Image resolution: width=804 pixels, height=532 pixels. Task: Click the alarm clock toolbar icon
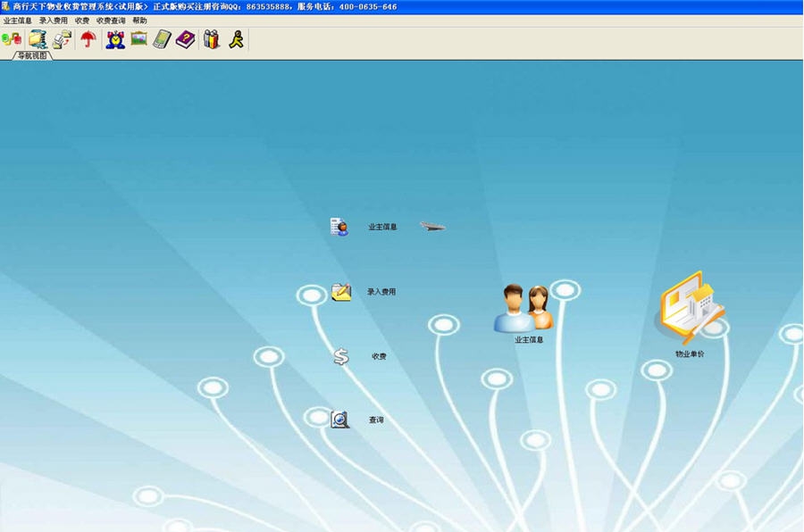pyautogui.click(x=115, y=39)
